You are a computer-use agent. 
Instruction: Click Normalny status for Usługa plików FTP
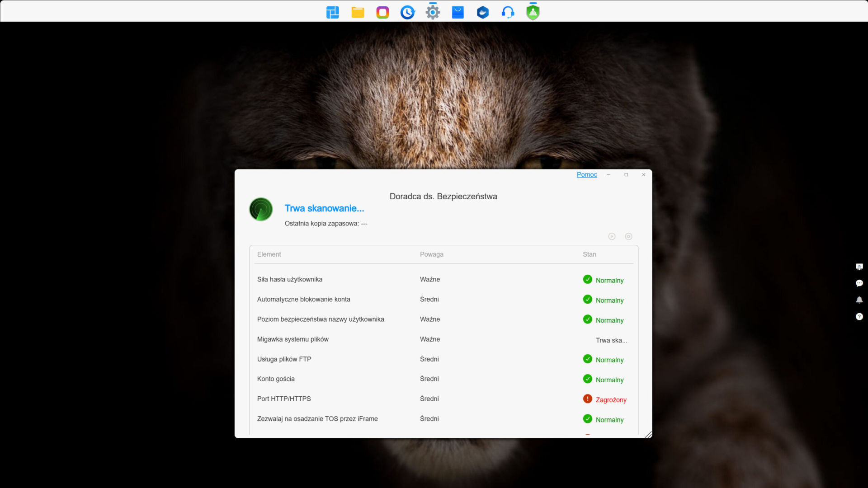609,360
